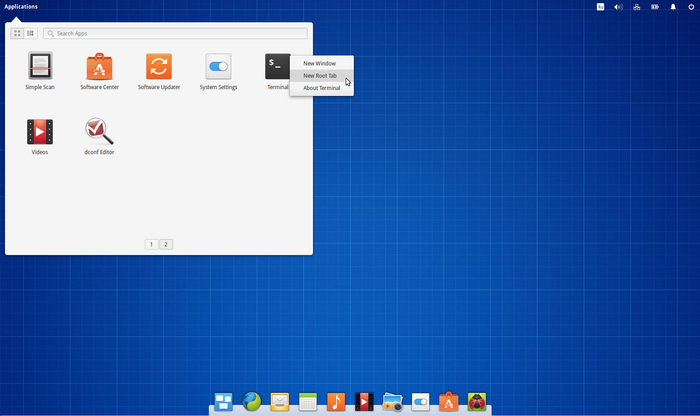
Task: Launch Software Center in the app grid
Action: (x=99, y=68)
